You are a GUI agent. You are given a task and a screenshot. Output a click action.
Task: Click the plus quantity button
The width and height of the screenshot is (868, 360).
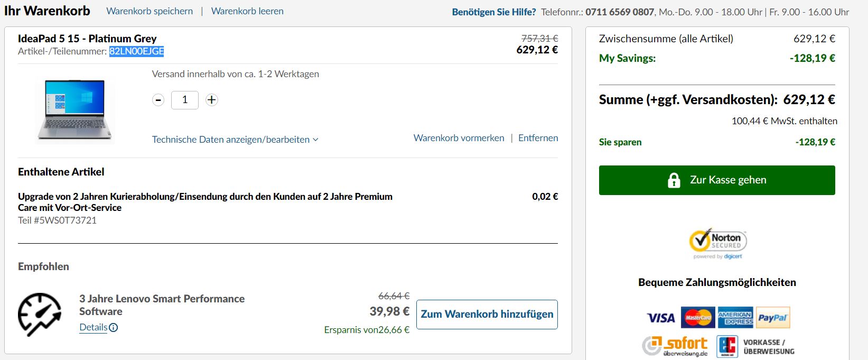(x=211, y=100)
